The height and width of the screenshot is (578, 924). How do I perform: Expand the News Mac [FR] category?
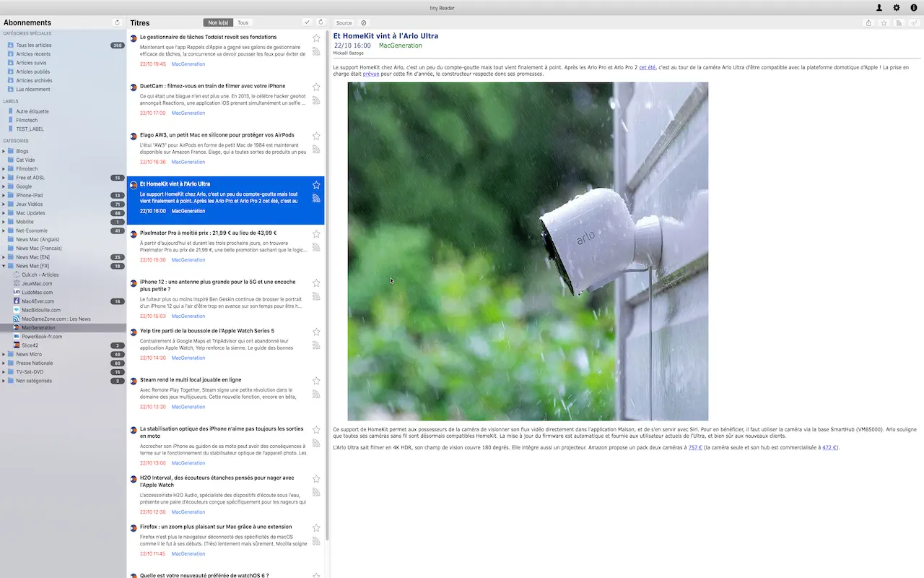click(x=4, y=265)
